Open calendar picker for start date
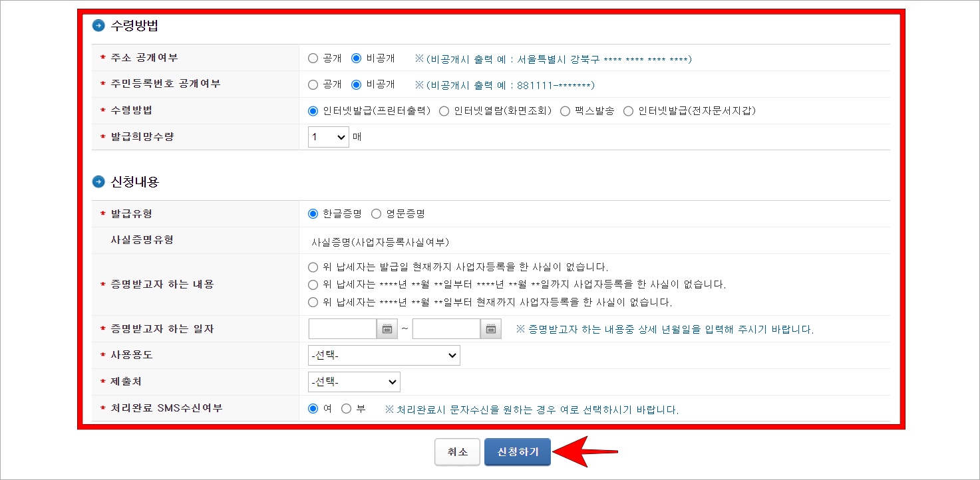980x480 pixels. click(387, 329)
